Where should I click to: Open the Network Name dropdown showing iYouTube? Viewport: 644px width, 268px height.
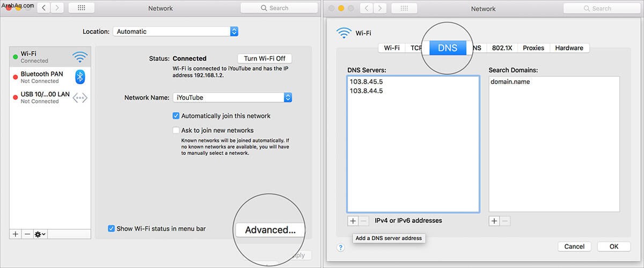tap(232, 98)
